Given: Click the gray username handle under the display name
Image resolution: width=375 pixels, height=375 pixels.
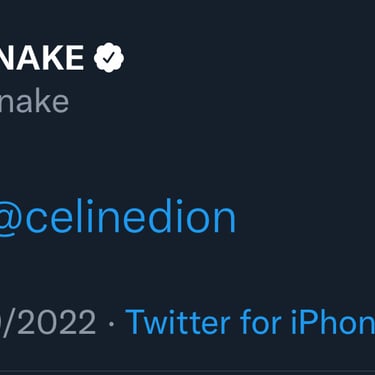Looking at the screenshot, I should (x=34, y=102).
